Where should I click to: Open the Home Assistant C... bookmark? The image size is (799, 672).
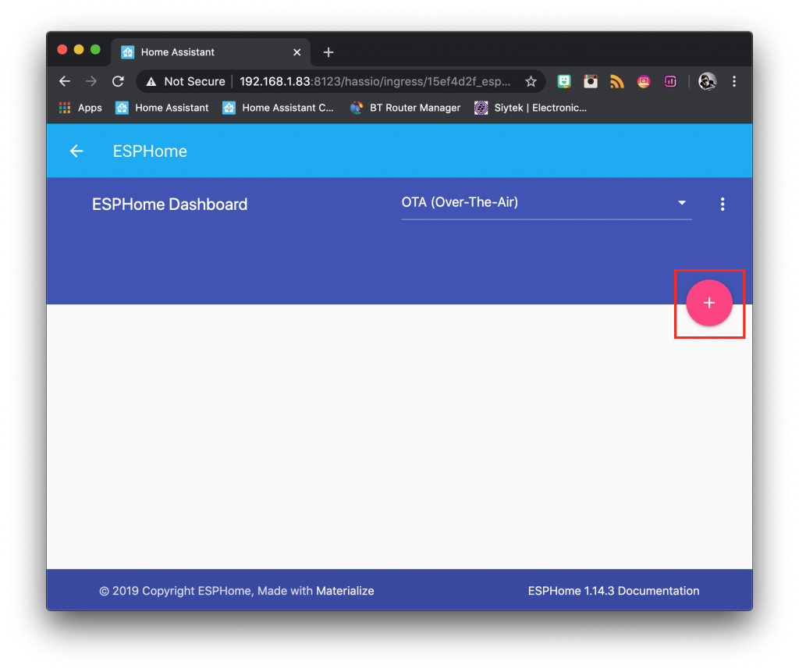click(279, 108)
